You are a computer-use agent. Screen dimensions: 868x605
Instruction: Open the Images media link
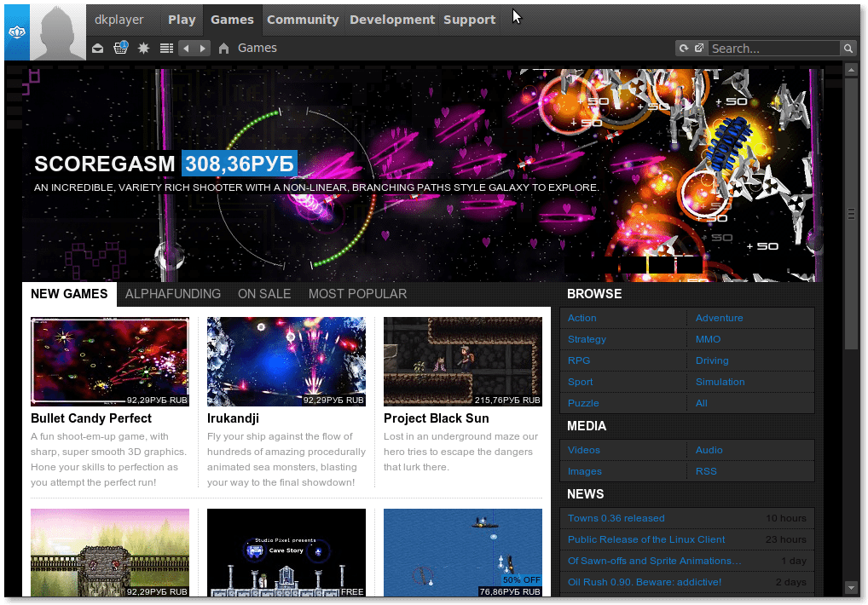coord(585,472)
